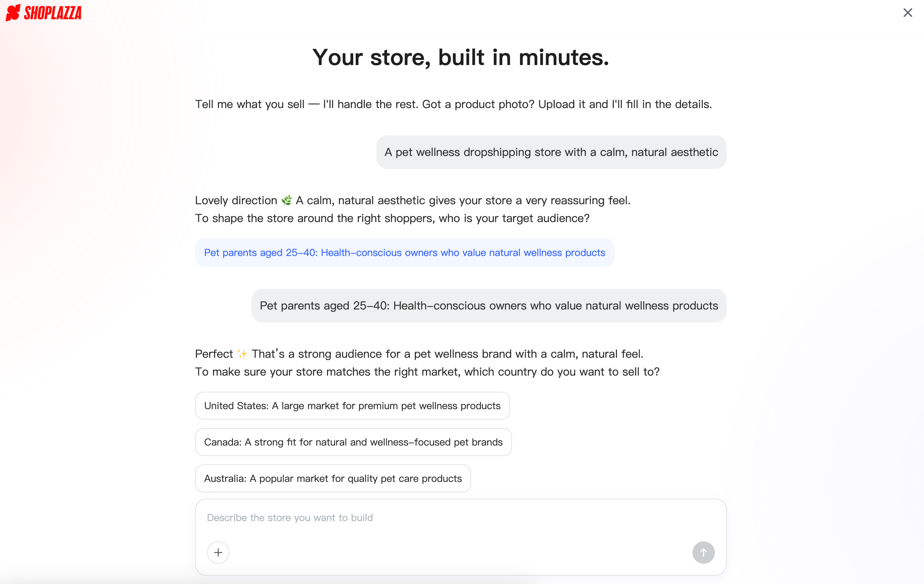Click the wellness-focused pet brands suggestion
Viewport: 924px width, 584px height.
pyautogui.click(x=353, y=442)
